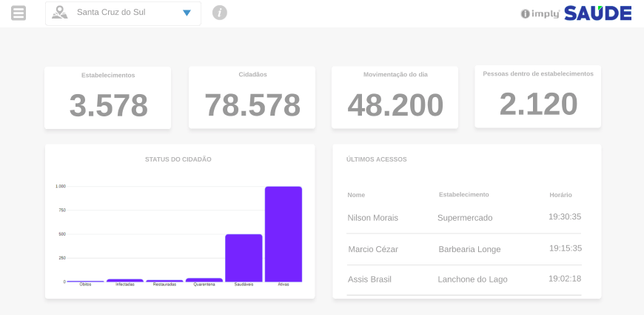
Task: Sort by the Nome column header
Action: coord(356,195)
